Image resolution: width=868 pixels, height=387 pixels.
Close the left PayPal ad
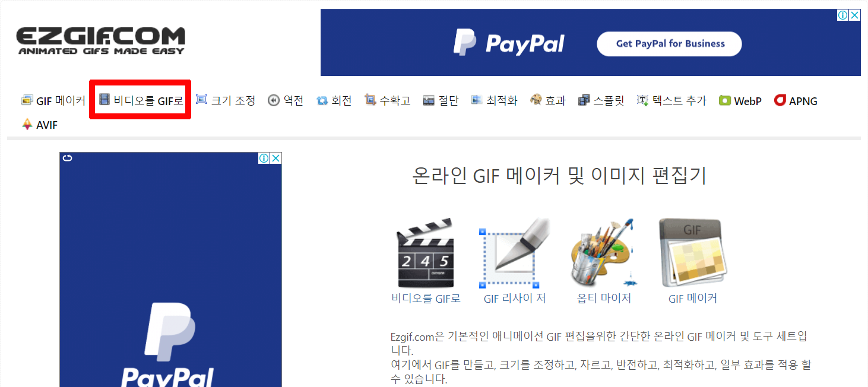[x=275, y=158]
